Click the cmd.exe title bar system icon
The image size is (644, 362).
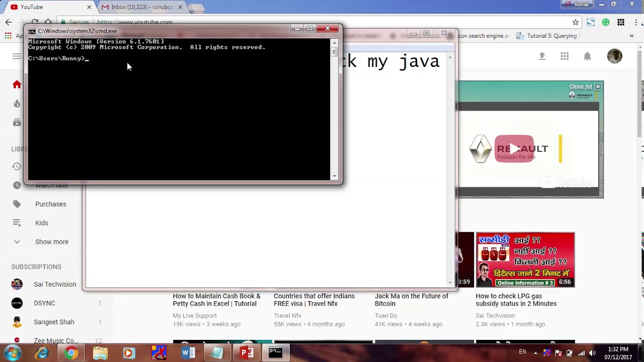click(32, 31)
